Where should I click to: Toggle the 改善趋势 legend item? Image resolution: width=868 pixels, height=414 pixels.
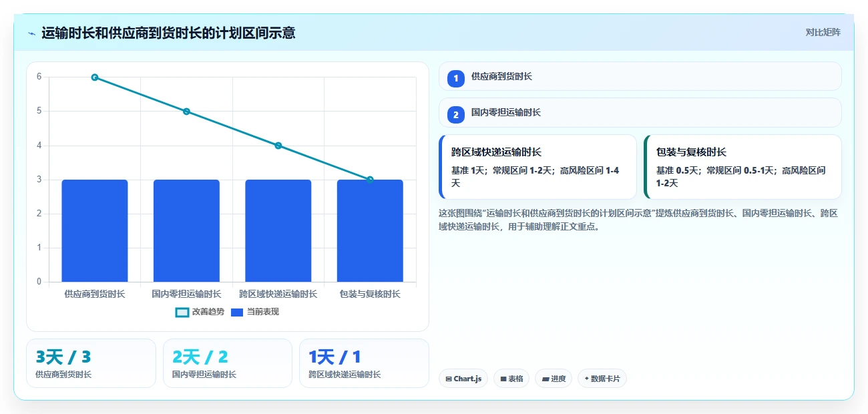[x=200, y=312]
